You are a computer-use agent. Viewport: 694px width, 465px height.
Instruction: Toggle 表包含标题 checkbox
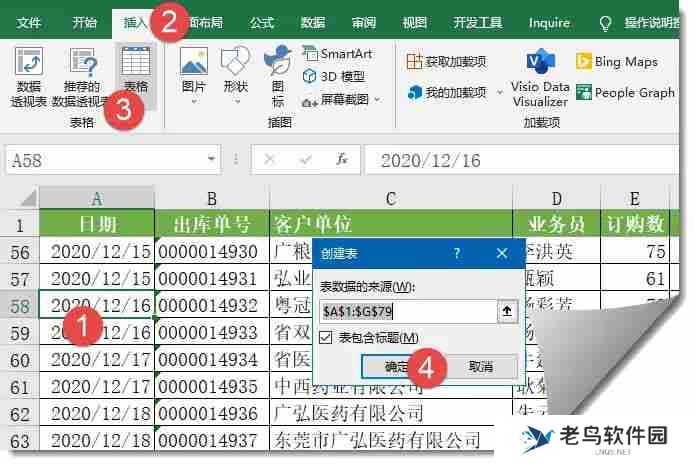coord(325,338)
